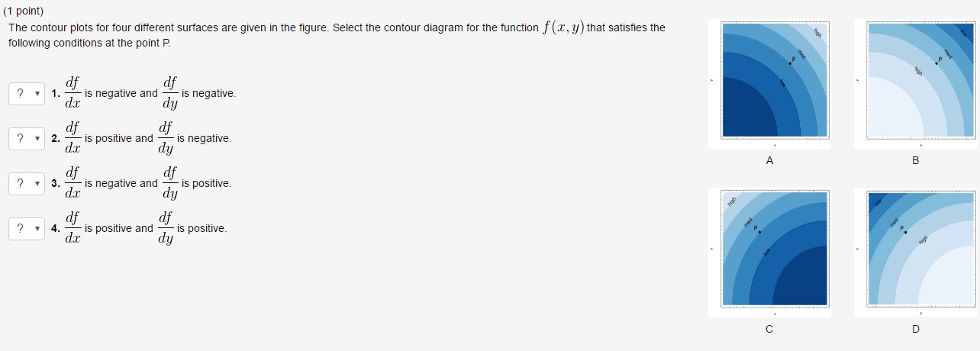Click the '(1 point)' text

tap(27, 11)
